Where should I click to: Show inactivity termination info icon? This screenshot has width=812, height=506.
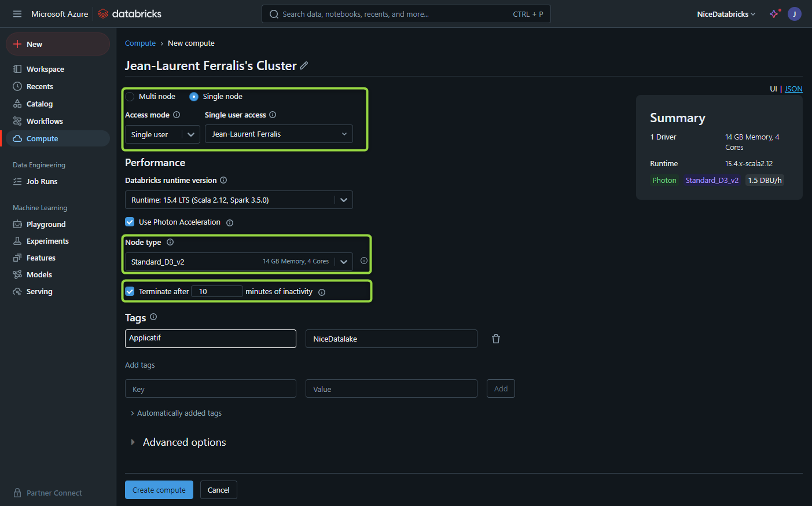(x=322, y=292)
